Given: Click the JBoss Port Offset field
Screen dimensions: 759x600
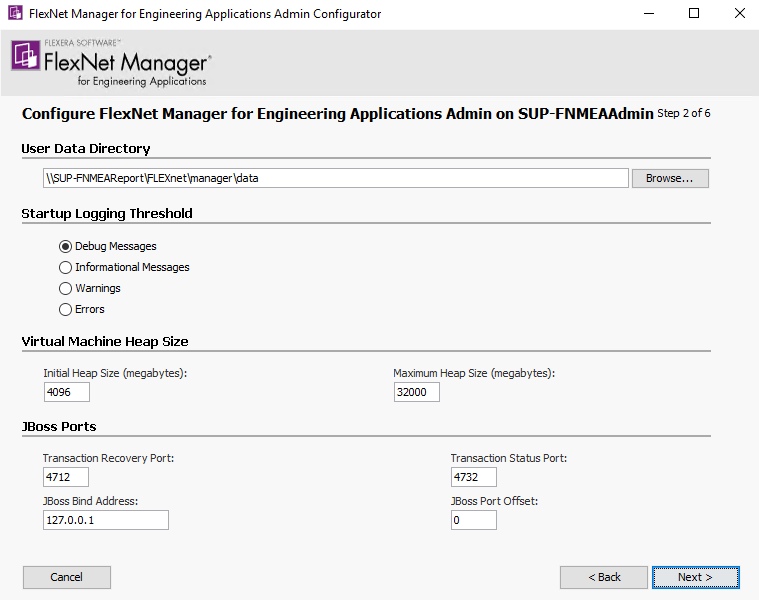Looking at the screenshot, I should click(474, 520).
